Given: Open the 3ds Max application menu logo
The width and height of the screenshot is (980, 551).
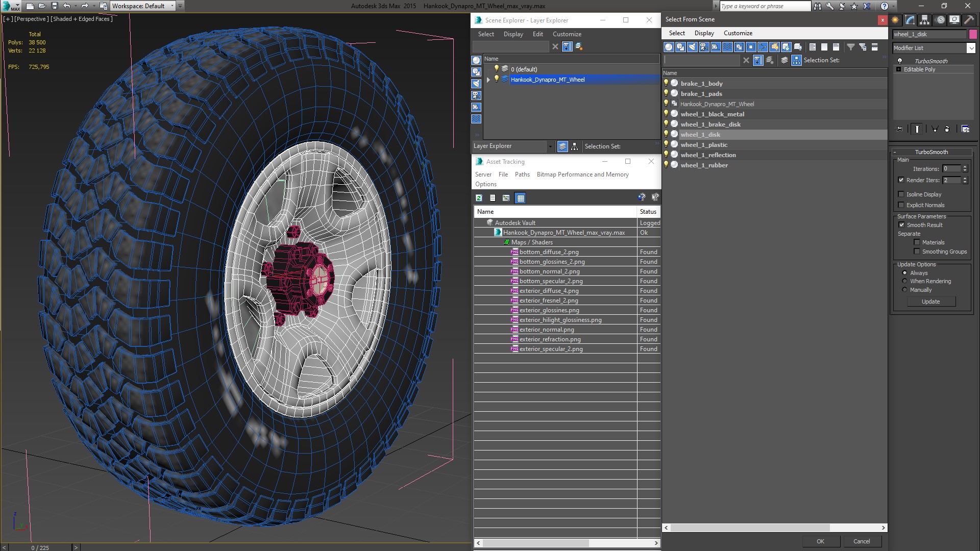Looking at the screenshot, I should point(11,6).
